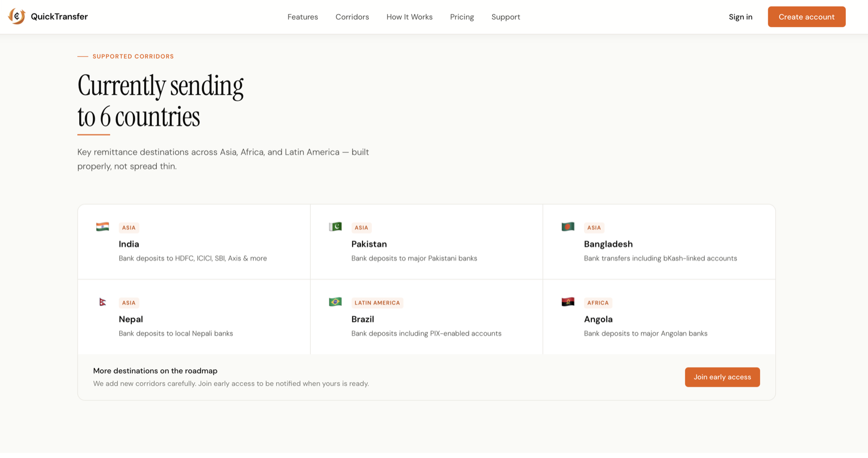Click the Nepal flag icon
Screen dimensions: 868x458
click(x=103, y=302)
